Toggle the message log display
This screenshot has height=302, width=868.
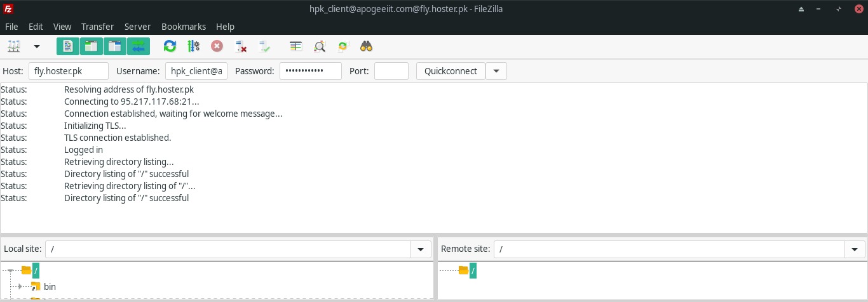click(67, 46)
